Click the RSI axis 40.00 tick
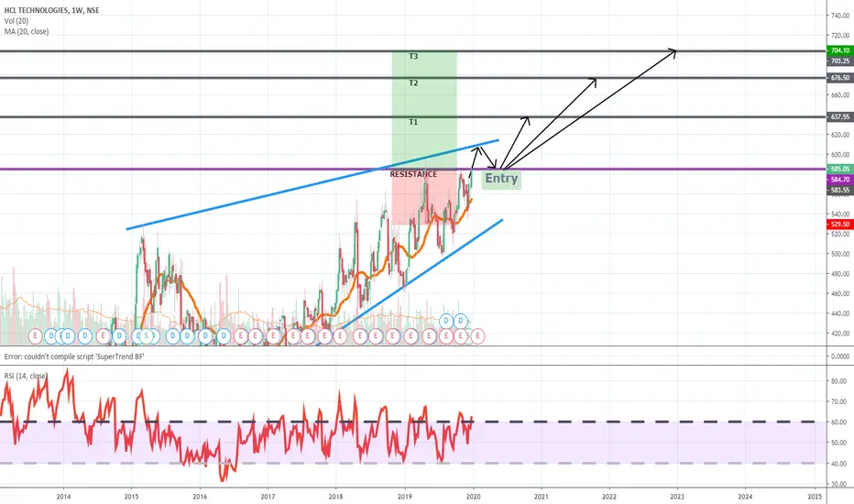 pyautogui.click(x=838, y=464)
